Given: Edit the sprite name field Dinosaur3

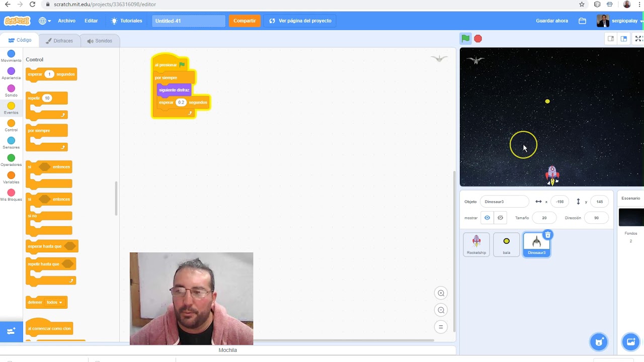Looking at the screenshot, I should click(504, 202).
